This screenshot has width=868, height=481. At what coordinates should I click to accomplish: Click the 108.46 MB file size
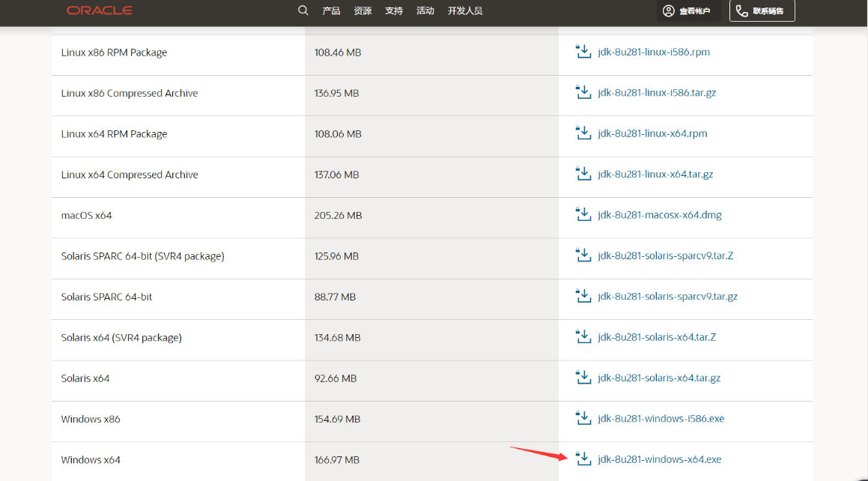[338, 52]
